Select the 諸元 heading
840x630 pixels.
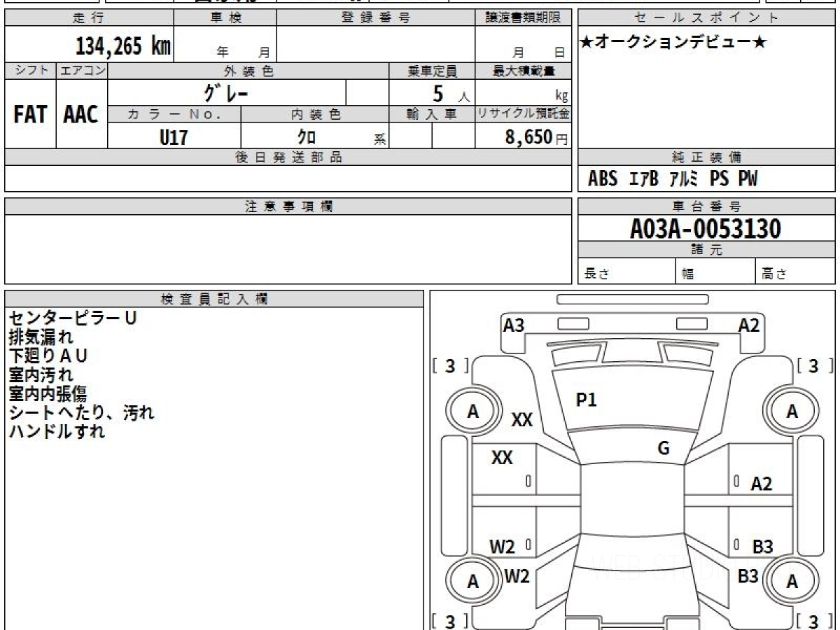coord(707,250)
